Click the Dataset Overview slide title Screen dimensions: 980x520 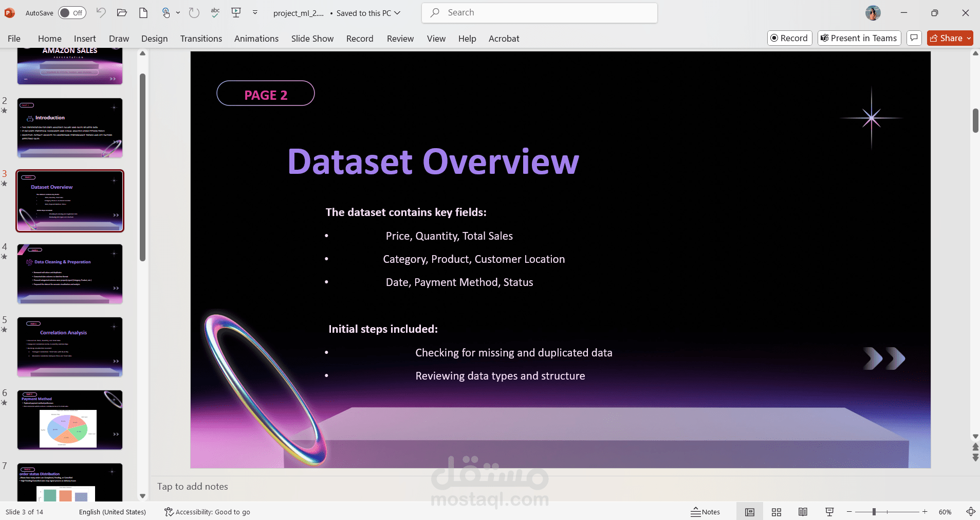click(433, 162)
